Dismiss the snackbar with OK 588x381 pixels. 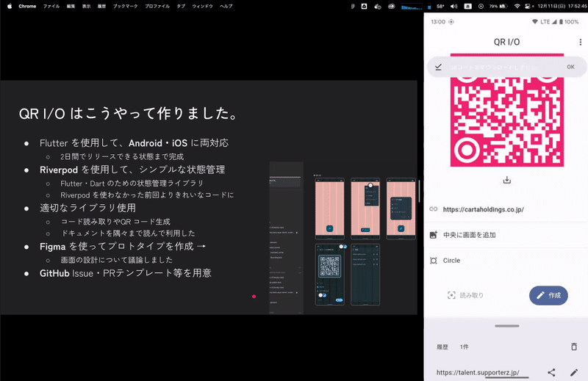click(x=570, y=67)
